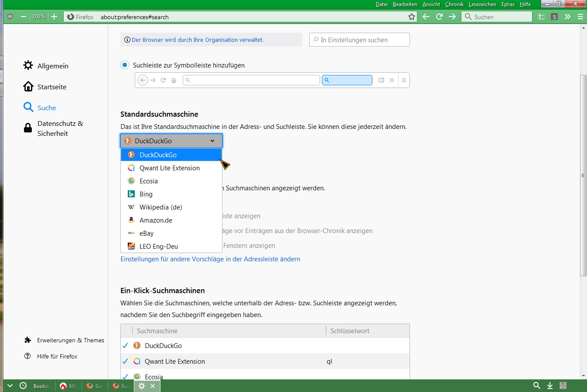Screen dimensions: 587x392
Task: Click the bookmark star icon in address bar
Action: (412, 17)
